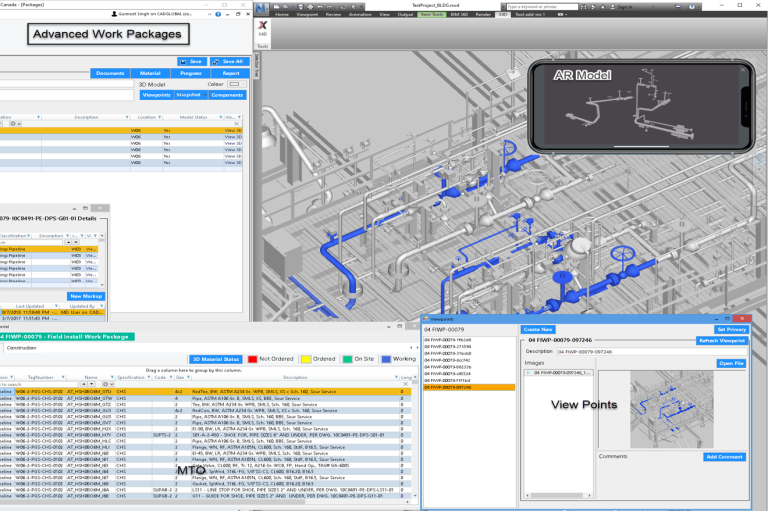The height and width of the screenshot is (511, 768).
Task: Open the Material tab button
Action: click(x=150, y=73)
